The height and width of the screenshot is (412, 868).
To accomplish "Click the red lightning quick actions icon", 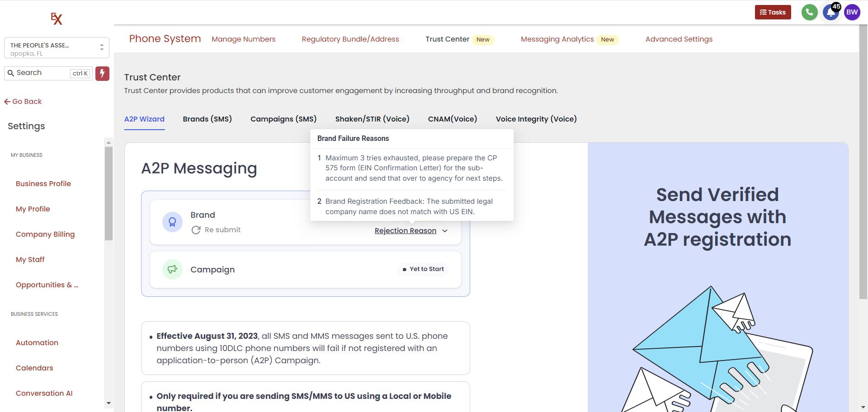I will coord(102,74).
